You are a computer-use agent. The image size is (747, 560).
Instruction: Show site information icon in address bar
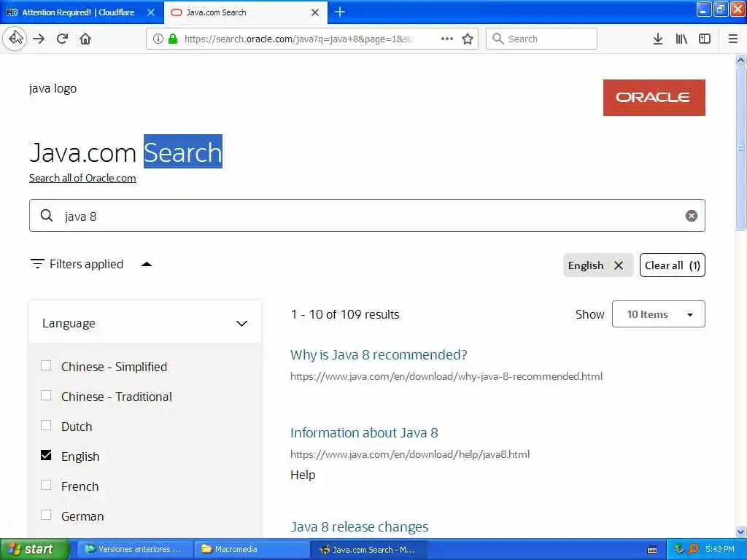click(x=158, y=39)
